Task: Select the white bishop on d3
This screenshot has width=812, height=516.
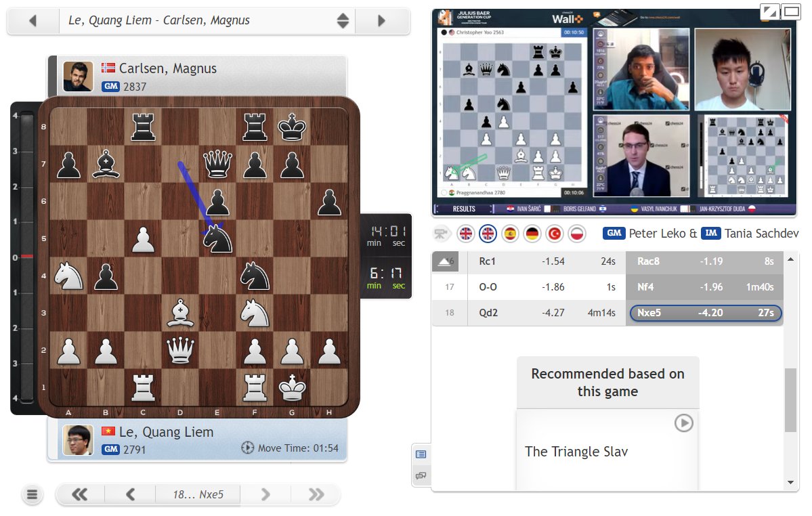Action: [180, 313]
